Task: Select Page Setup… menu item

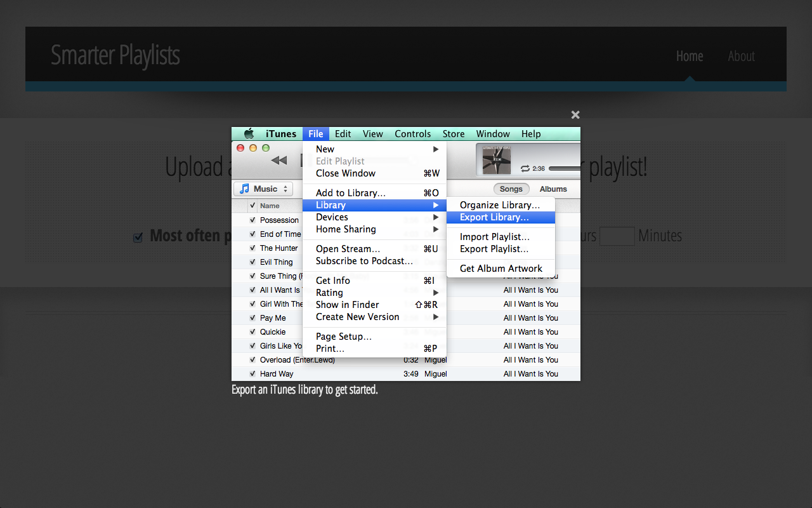Action: 375,337
